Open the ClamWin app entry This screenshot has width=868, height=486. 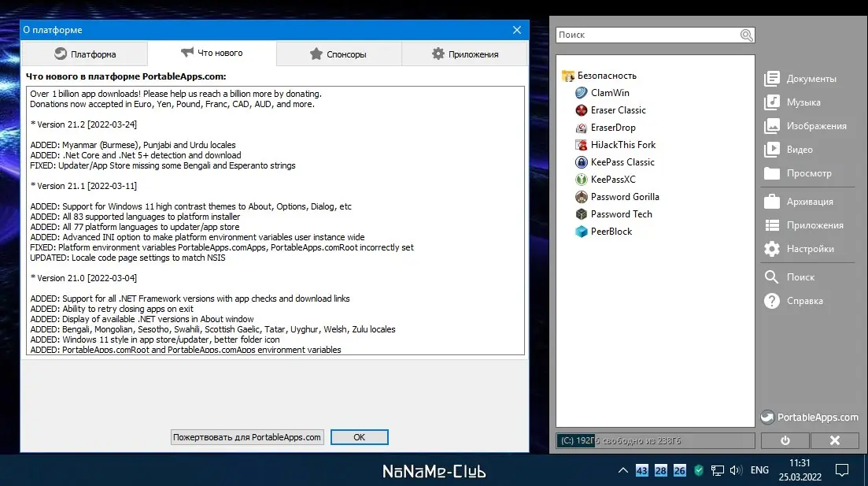pos(602,92)
